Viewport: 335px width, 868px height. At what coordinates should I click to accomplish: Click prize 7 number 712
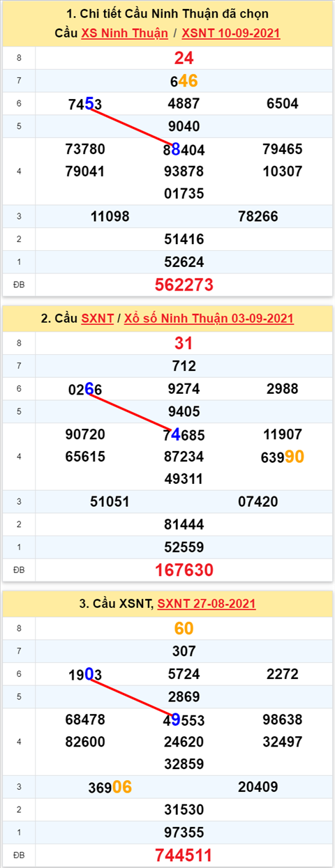[184, 366]
